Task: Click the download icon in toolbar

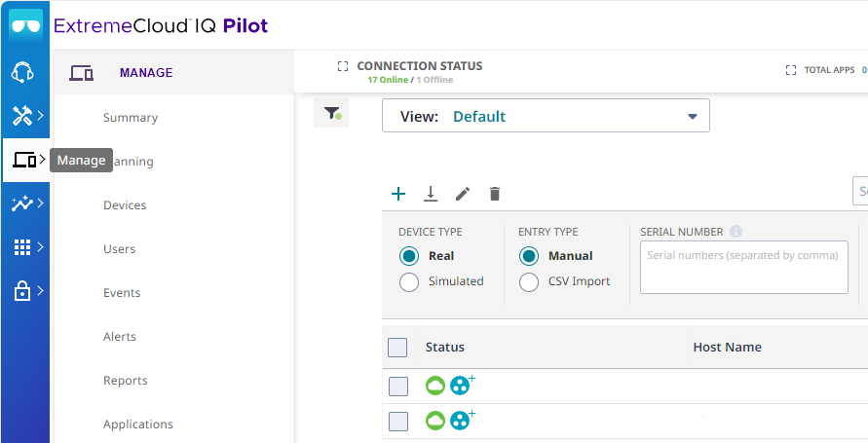Action: pos(431,194)
